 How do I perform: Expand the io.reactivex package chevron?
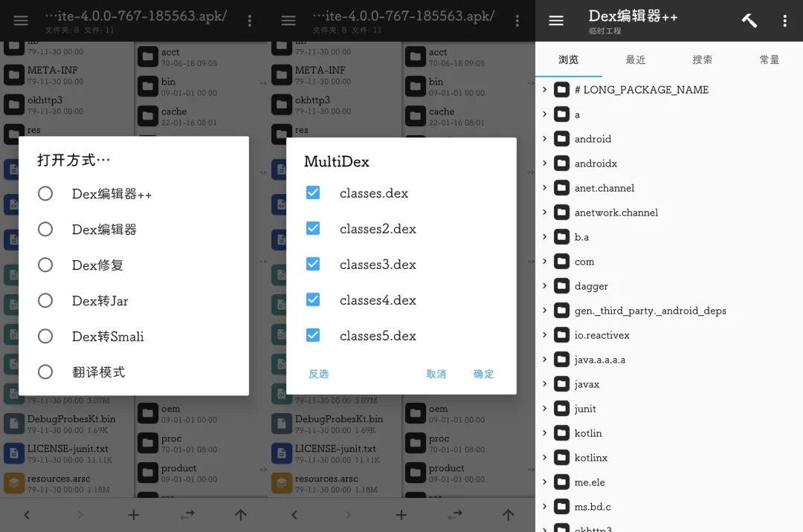(x=545, y=335)
